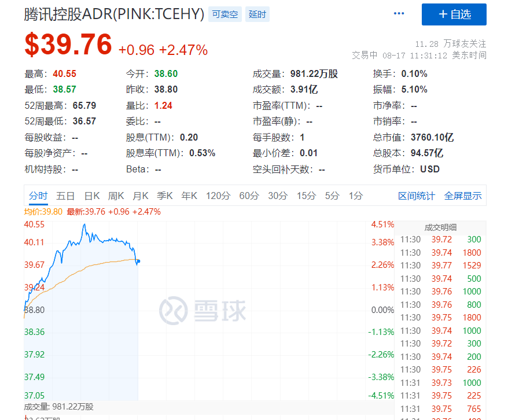
Task: Open 区间统计 range statistics
Action: (x=417, y=196)
